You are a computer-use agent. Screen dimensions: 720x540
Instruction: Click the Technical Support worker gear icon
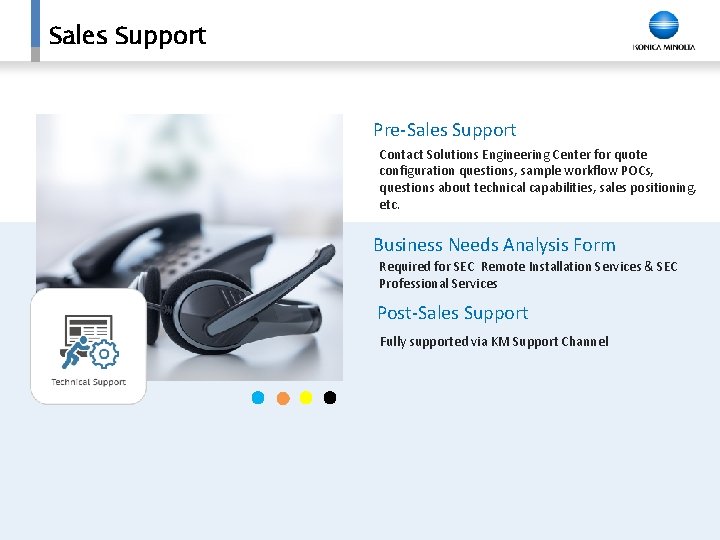(x=89, y=342)
